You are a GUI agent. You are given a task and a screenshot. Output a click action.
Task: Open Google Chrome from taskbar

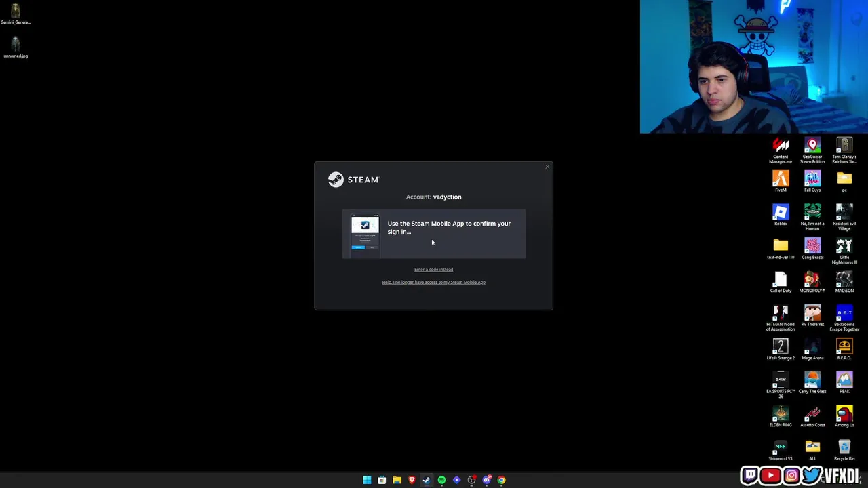coord(502,480)
